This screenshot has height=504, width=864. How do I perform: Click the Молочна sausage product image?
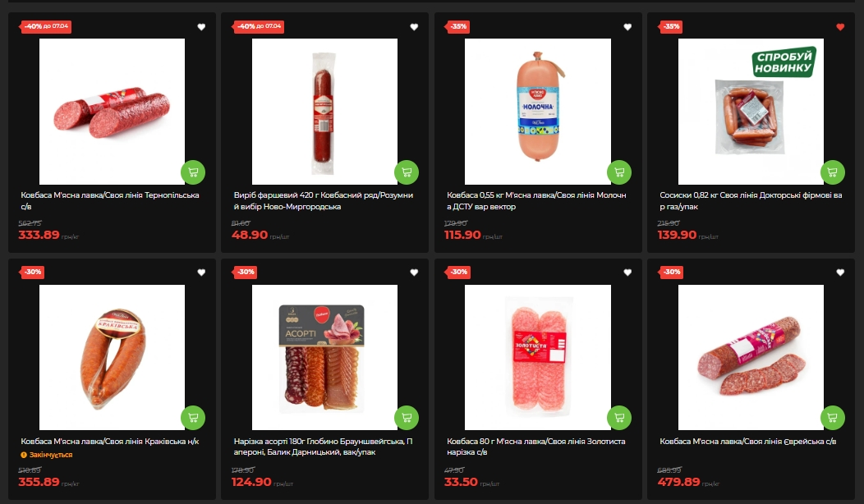pos(538,112)
